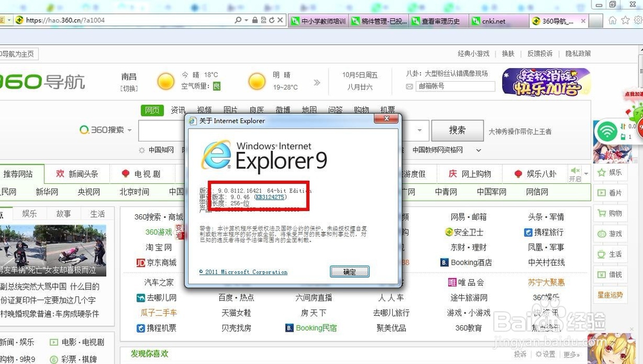Open 2011 Microsoft Corporation copyright link

243,272
